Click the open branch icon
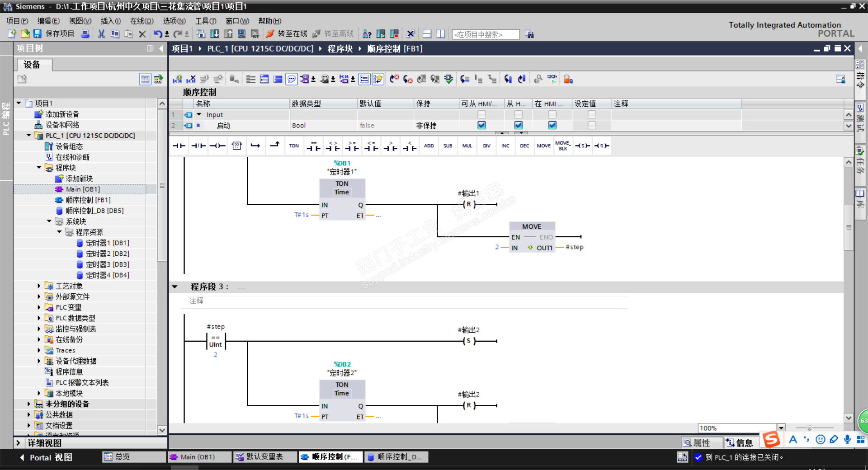868x470 pixels. 255,146
